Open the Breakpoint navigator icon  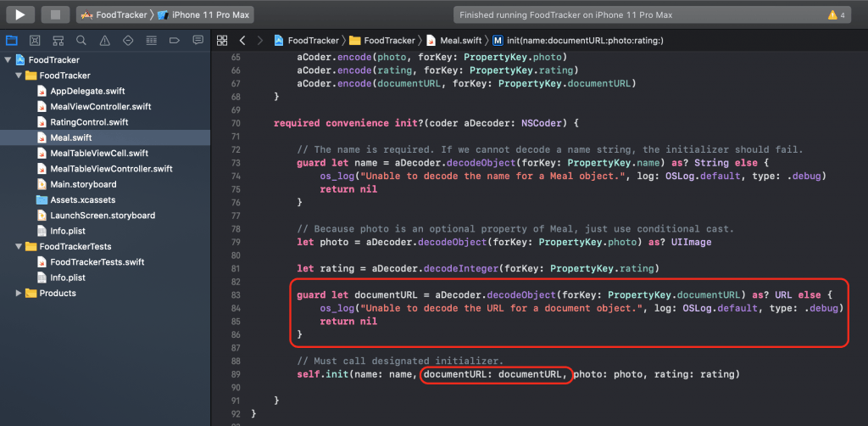(175, 41)
